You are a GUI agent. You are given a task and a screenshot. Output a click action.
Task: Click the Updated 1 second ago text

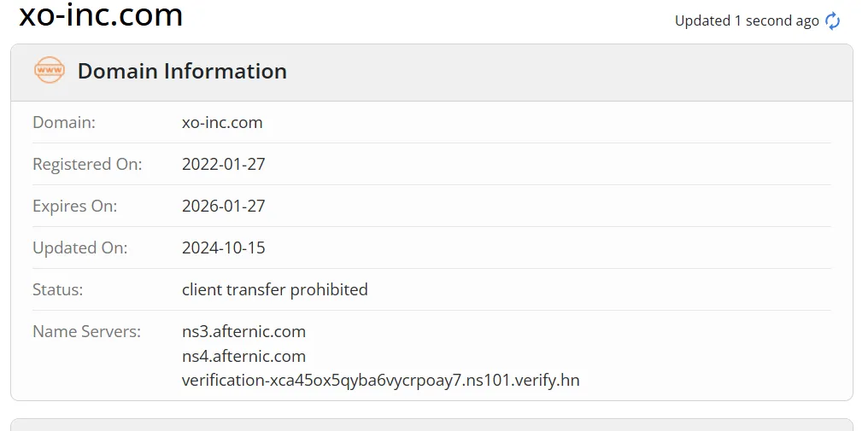(x=747, y=21)
